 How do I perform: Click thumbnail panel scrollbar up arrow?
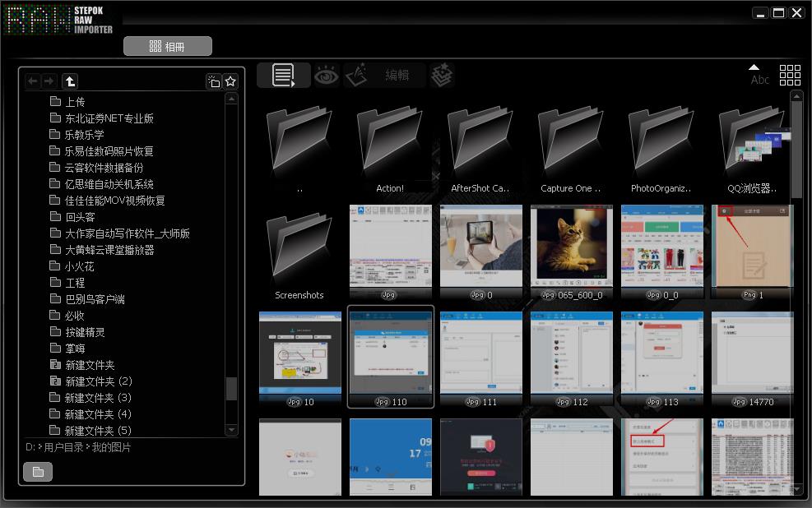click(x=796, y=97)
